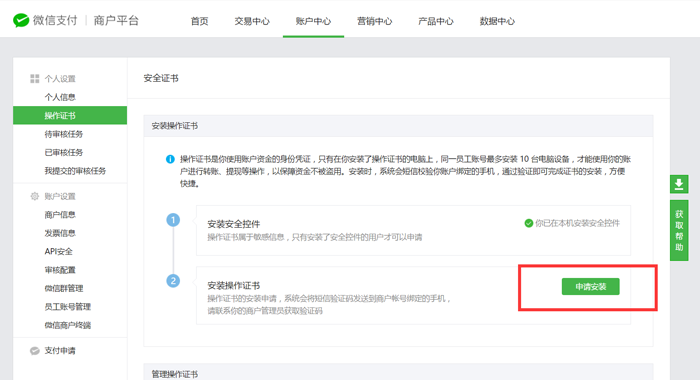Viewport: 700px width, 380px height.
Task: Go to 首页 tab
Action: pyautogui.click(x=200, y=21)
